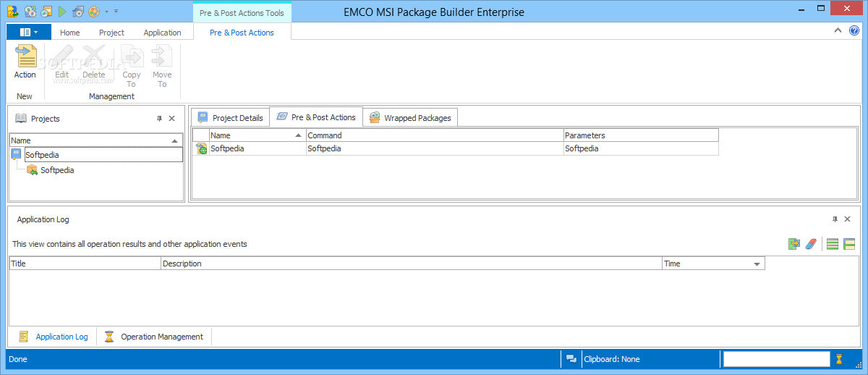The height and width of the screenshot is (375, 868).
Task: Click the yellow details pane view icon
Action: coord(849,244)
